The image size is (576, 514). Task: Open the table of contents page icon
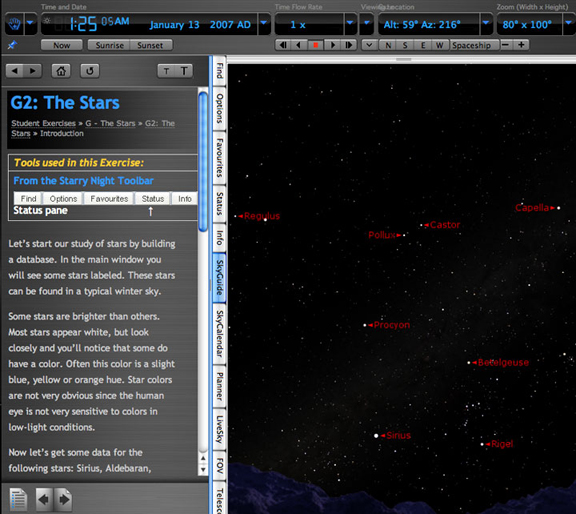pos(18,499)
